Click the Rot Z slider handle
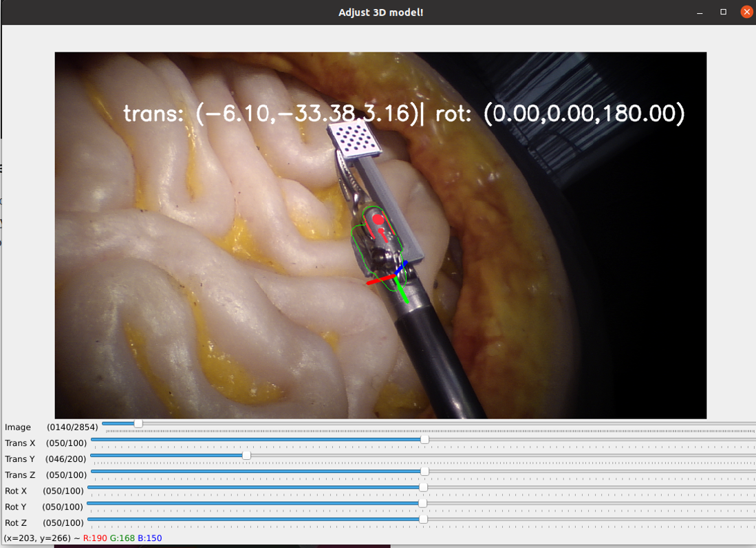 423,519
